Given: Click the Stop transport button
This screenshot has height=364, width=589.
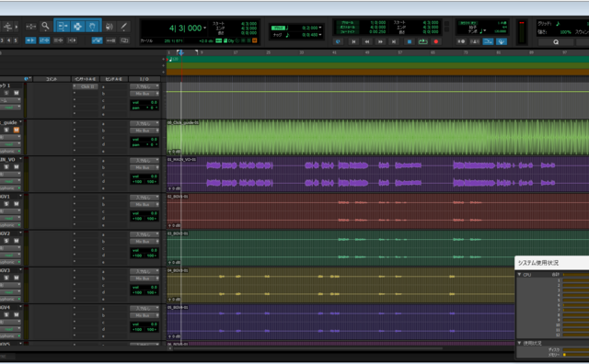Looking at the screenshot, I should click(x=409, y=41).
